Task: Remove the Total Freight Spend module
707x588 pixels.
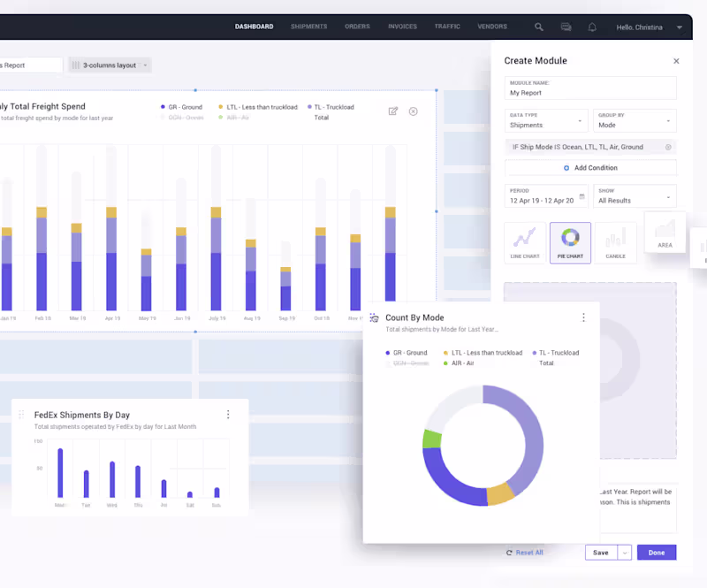Action: tap(413, 111)
